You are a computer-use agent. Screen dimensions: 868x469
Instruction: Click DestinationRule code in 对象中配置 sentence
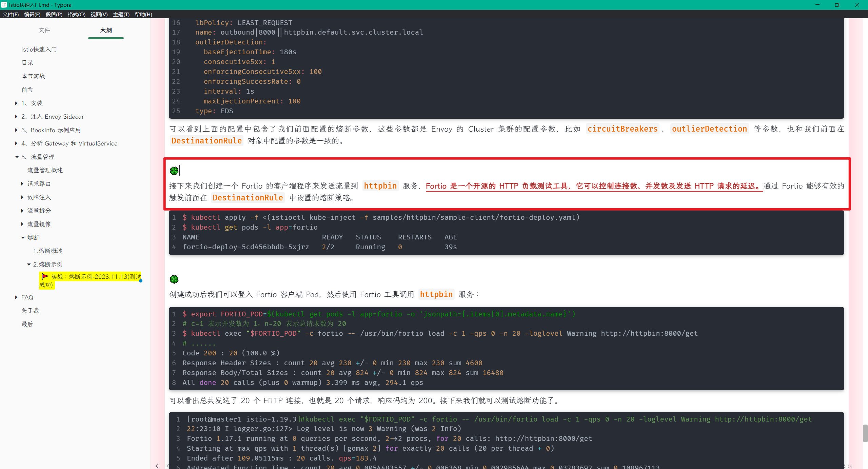(x=206, y=141)
